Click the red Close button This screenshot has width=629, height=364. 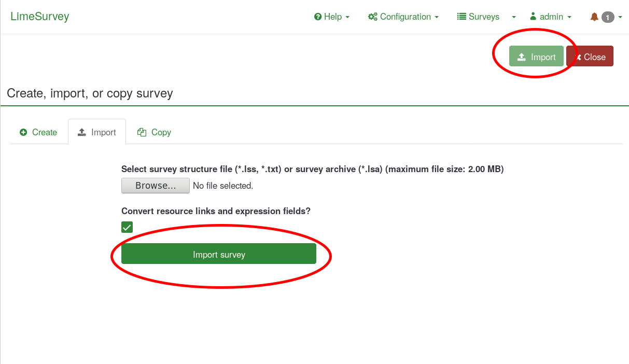[x=590, y=57]
